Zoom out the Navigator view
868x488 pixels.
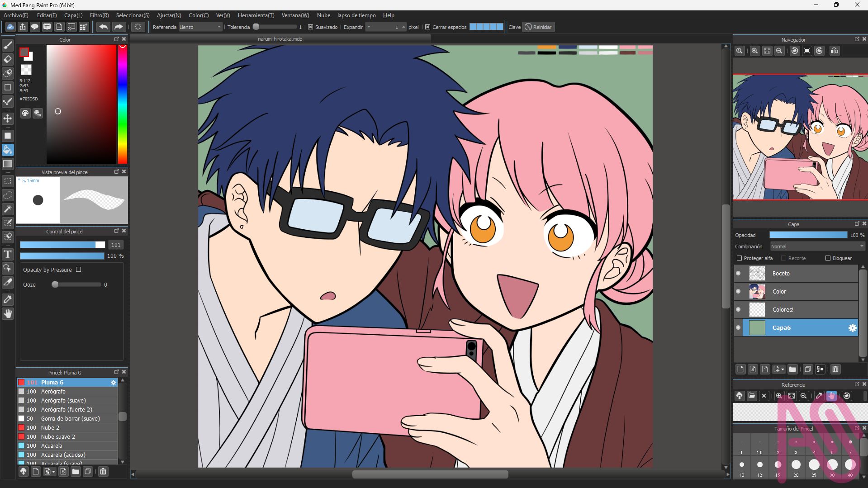click(779, 51)
